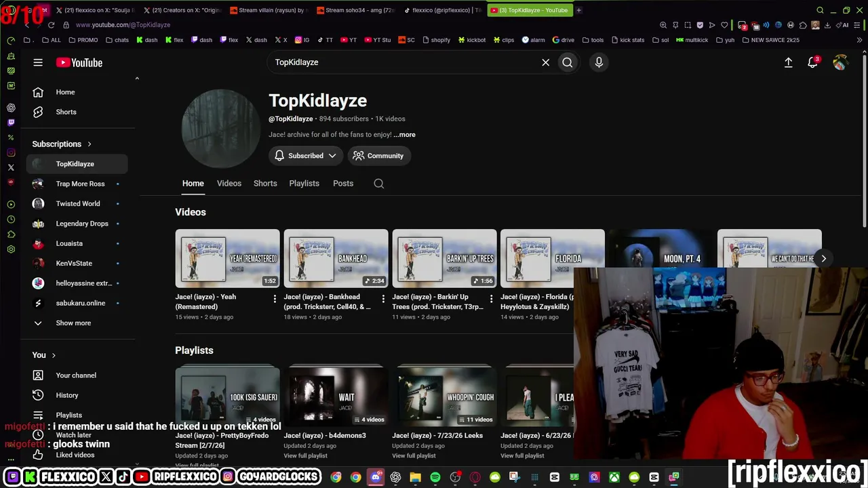Open the 100K (Sig Sauer) playlist thumbnail
The width and height of the screenshot is (868, 488).
coord(227,396)
